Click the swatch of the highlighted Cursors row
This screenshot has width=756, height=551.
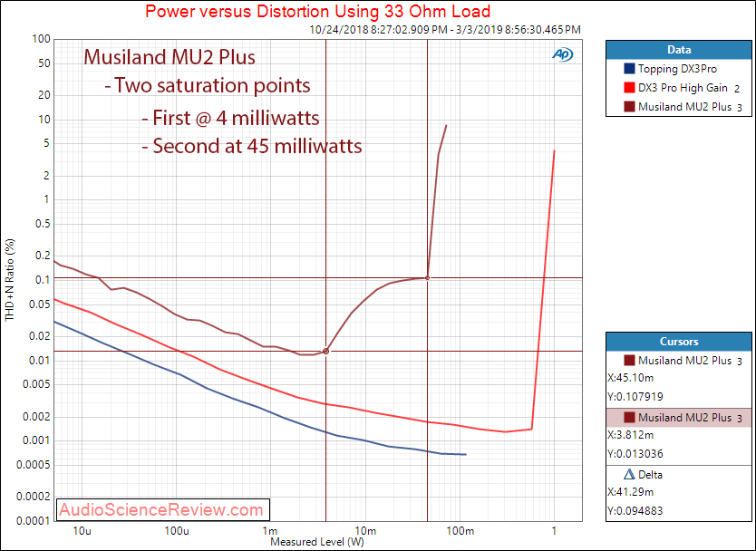[629, 418]
